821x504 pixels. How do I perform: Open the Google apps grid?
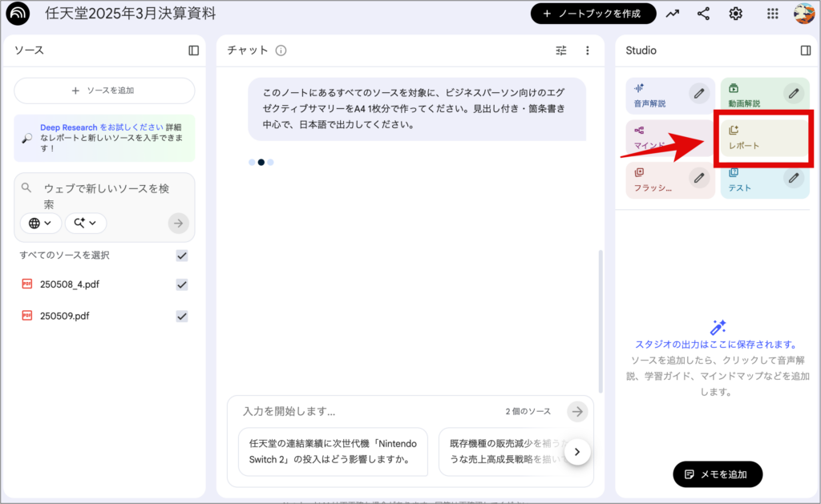772,14
